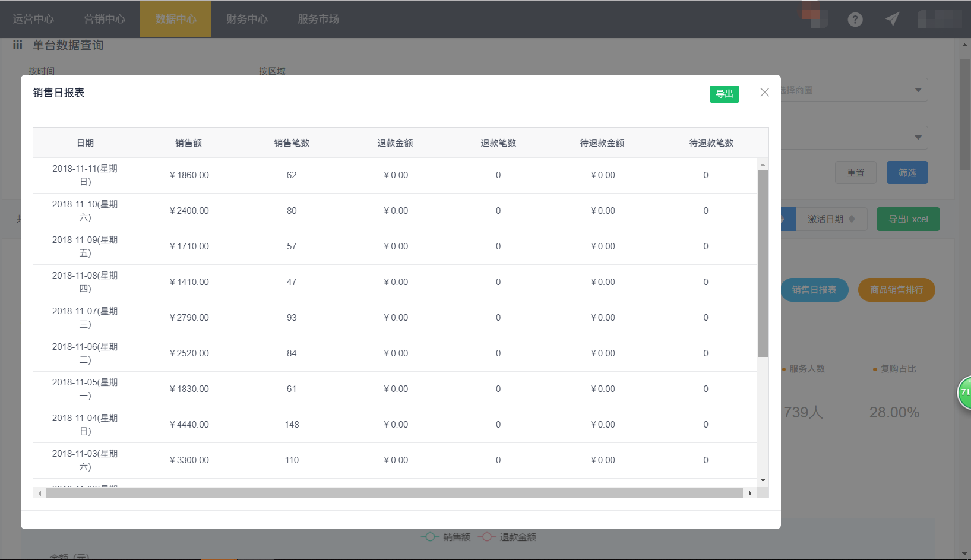Click the green 导出 button

[x=725, y=94]
